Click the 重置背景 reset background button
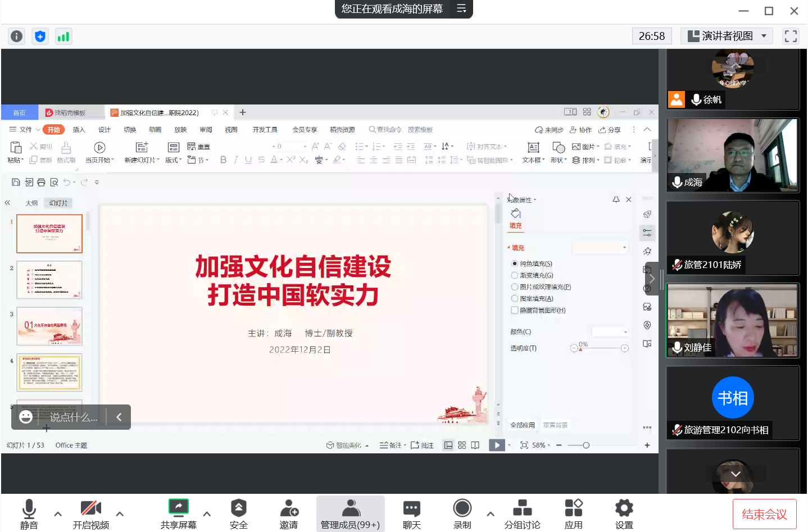The image size is (808, 532). pyautogui.click(x=555, y=425)
